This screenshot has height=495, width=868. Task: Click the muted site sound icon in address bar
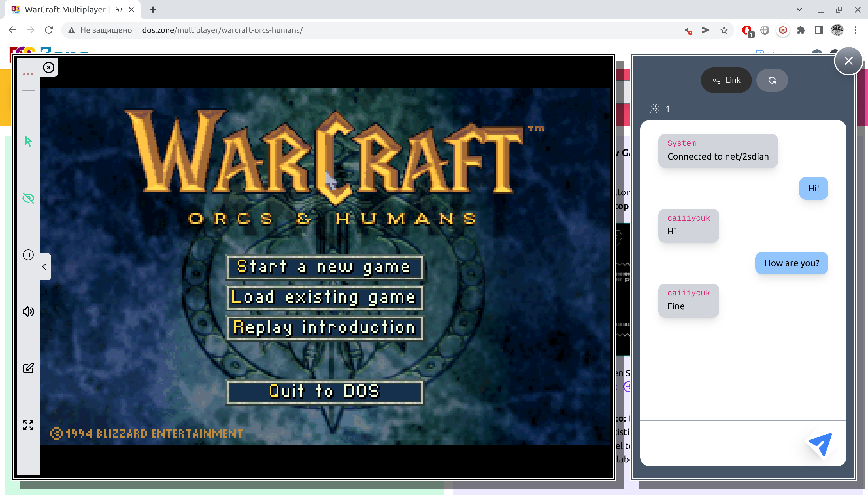689,31
